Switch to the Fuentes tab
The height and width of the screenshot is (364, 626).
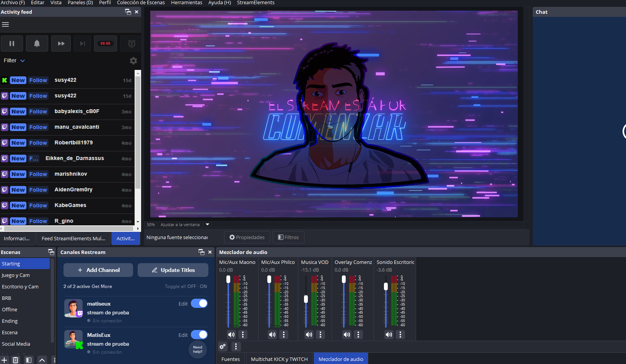(x=231, y=359)
